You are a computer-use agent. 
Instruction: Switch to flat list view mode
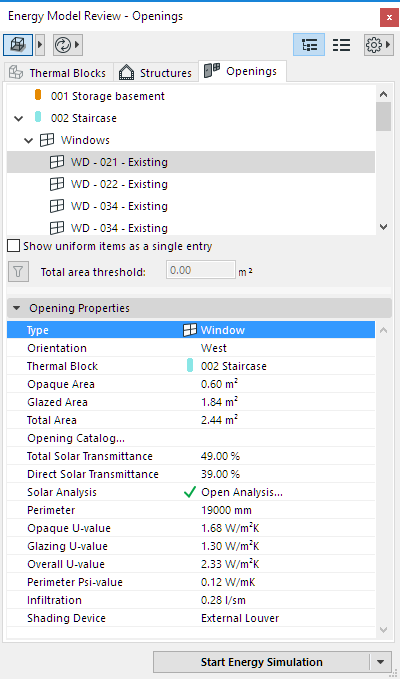tap(341, 45)
